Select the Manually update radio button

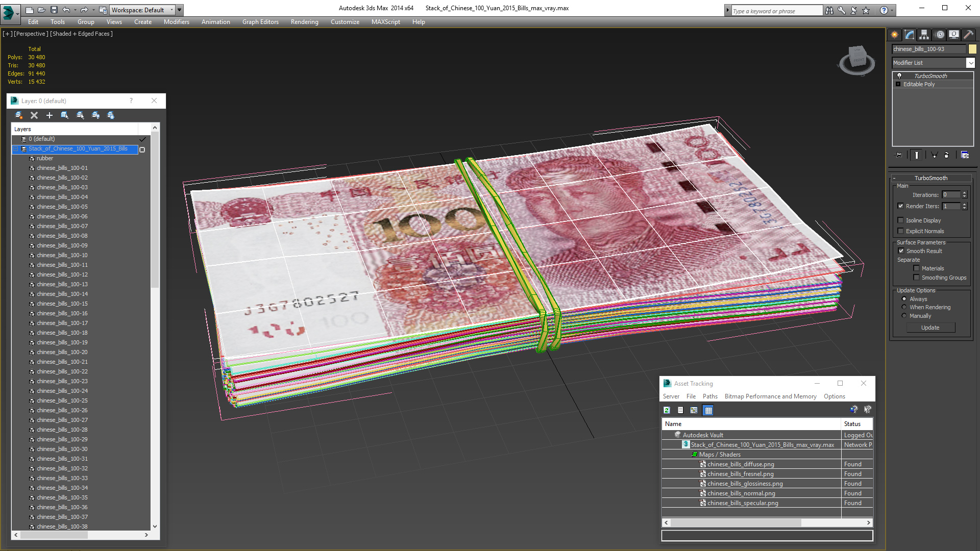(904, 316)
